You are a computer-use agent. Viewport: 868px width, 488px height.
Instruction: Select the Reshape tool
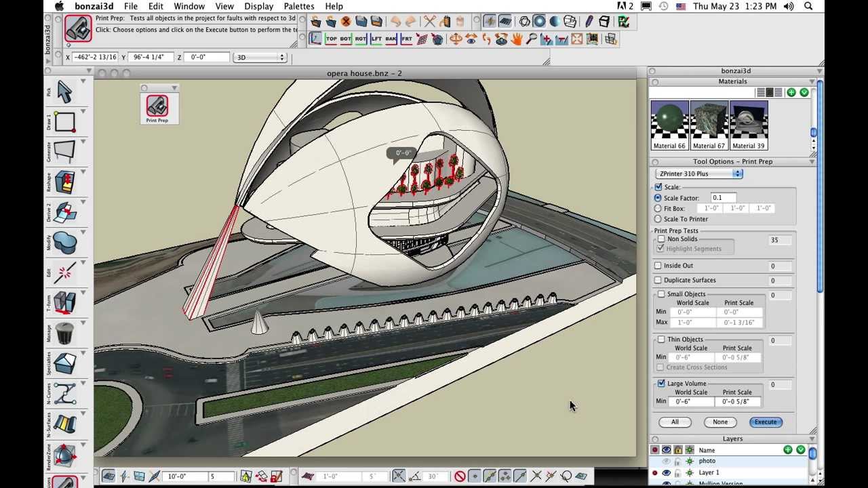tap(64, 182)
